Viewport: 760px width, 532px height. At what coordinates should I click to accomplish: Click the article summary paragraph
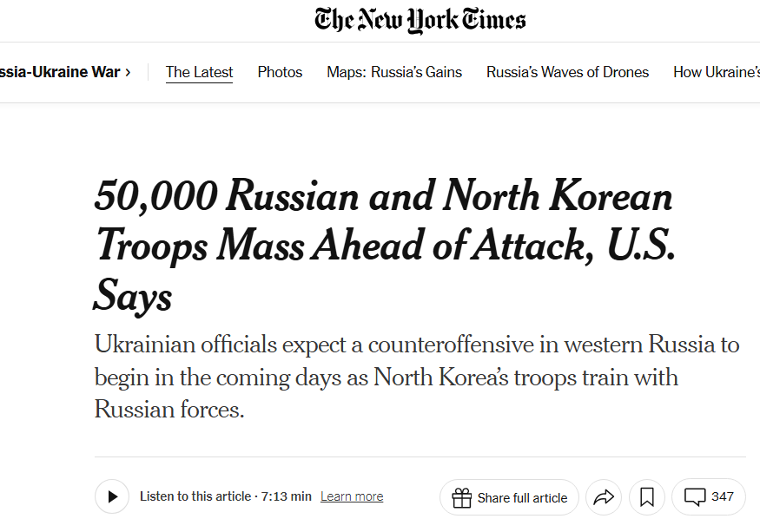417,377
